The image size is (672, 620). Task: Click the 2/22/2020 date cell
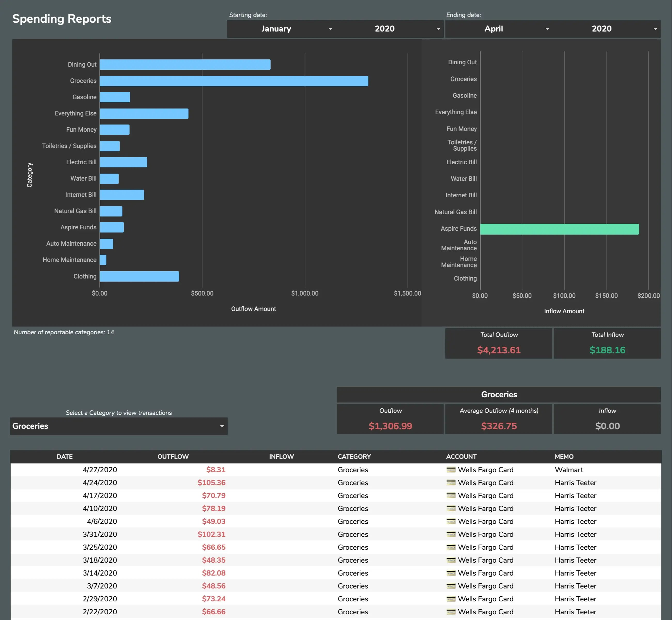pos(100,612)
